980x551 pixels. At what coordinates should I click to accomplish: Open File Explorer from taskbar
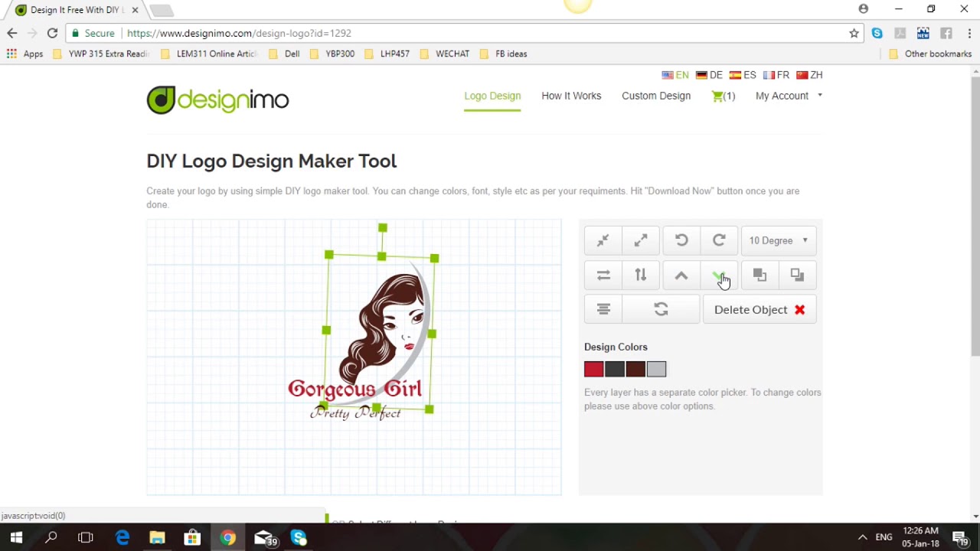click(x=157, y=537)
